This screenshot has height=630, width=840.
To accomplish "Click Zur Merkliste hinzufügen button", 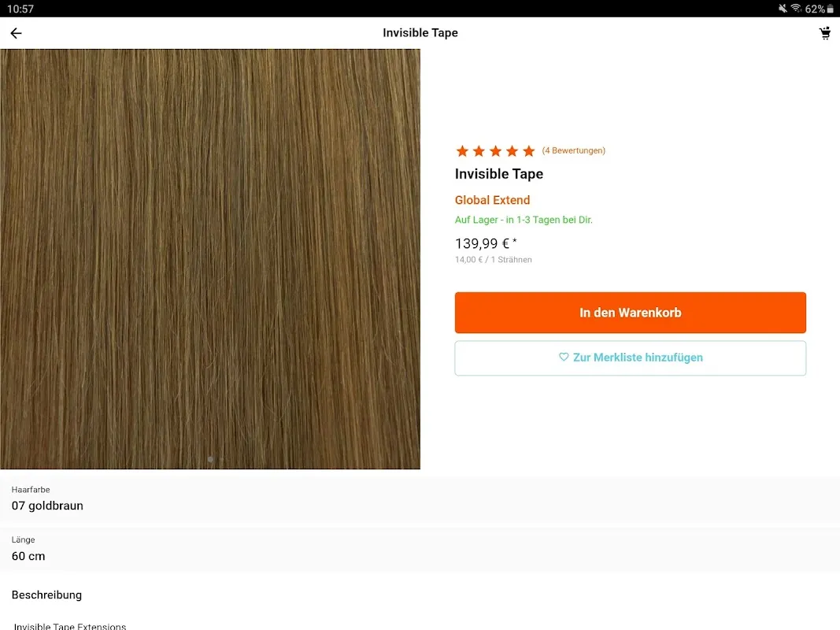I will click(630, 358).
